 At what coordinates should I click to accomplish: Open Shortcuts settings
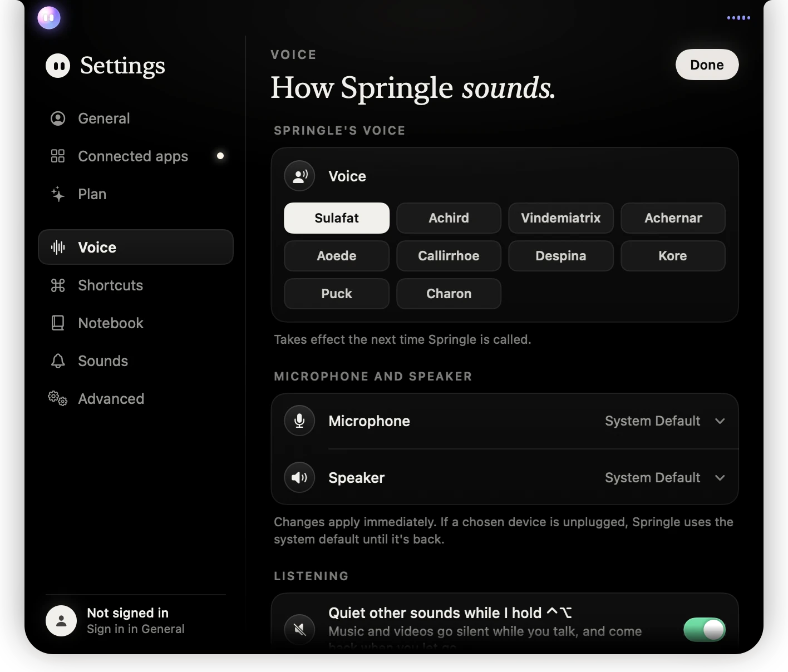(x=136, y=285)
